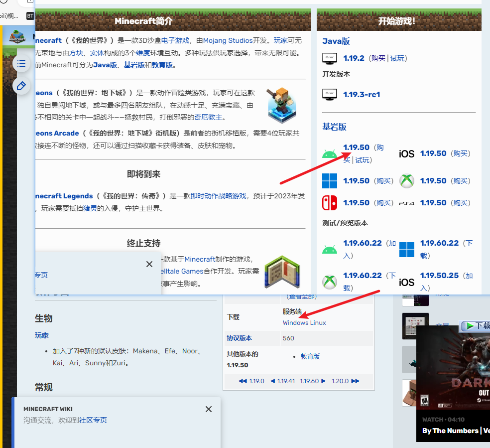Click 试玩 next to Java 1.19.2
The image size is (490, 448).
click(x=397, y=58)
